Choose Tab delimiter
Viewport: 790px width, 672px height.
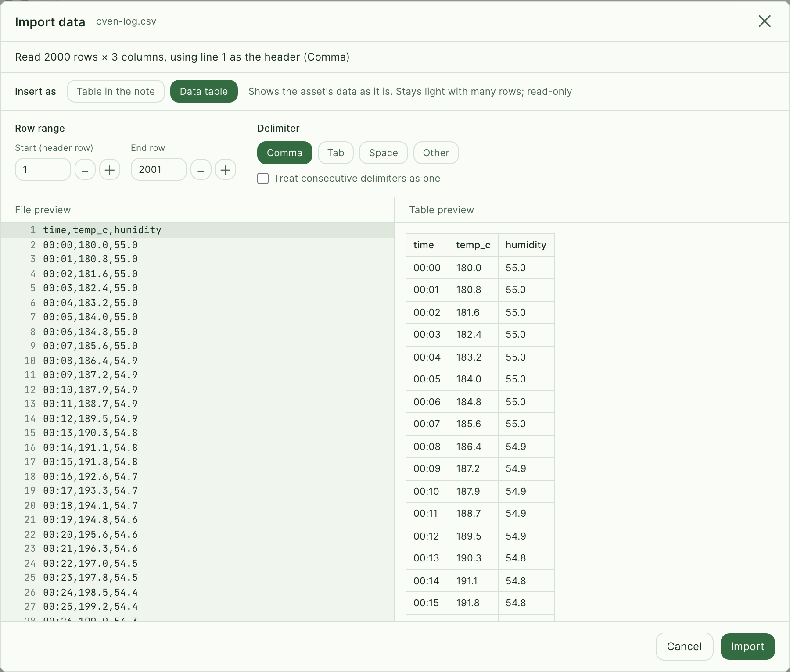[336, 153]
